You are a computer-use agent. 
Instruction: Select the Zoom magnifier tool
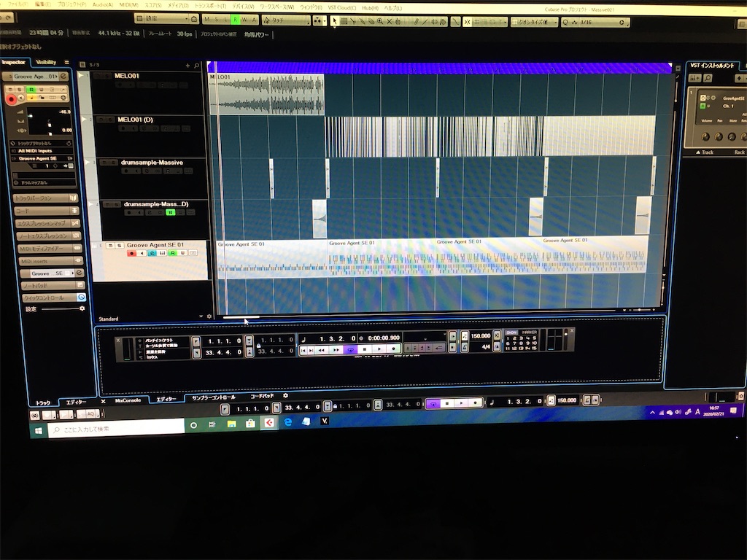pos(380,21)
